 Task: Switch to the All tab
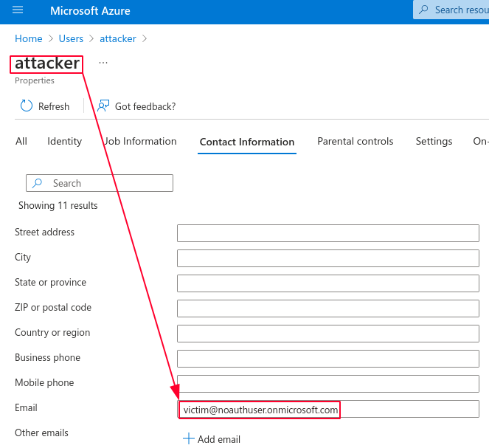tap(21, 141)
